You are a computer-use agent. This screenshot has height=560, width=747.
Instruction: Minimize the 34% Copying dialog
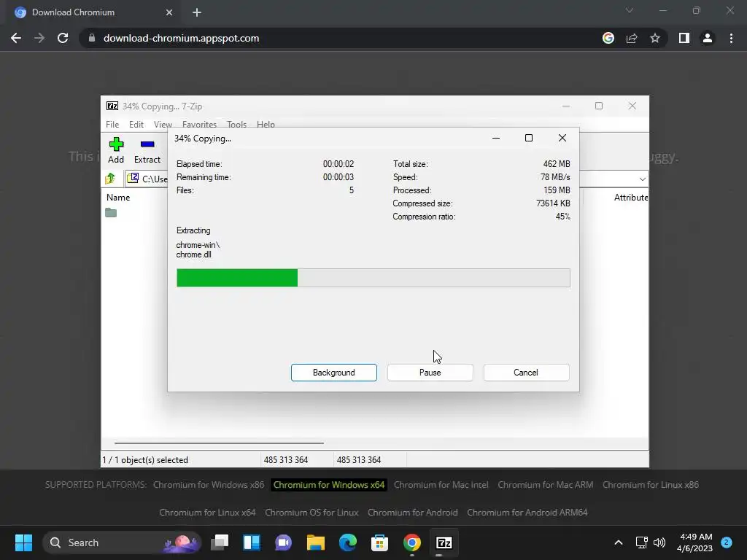(496, 138)
